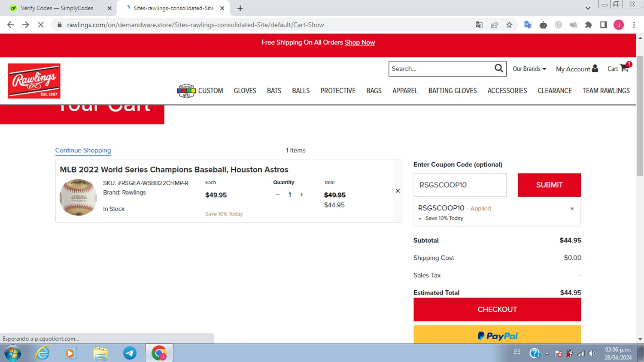This screenshot has height=362, width=644.
Task: Go back in browser history
Action: [11, 25]
